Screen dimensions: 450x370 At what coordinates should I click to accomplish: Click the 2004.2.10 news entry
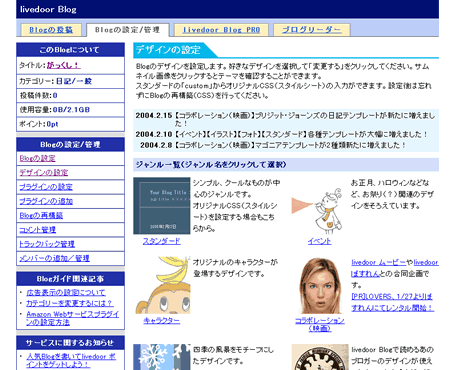[281, 134]
